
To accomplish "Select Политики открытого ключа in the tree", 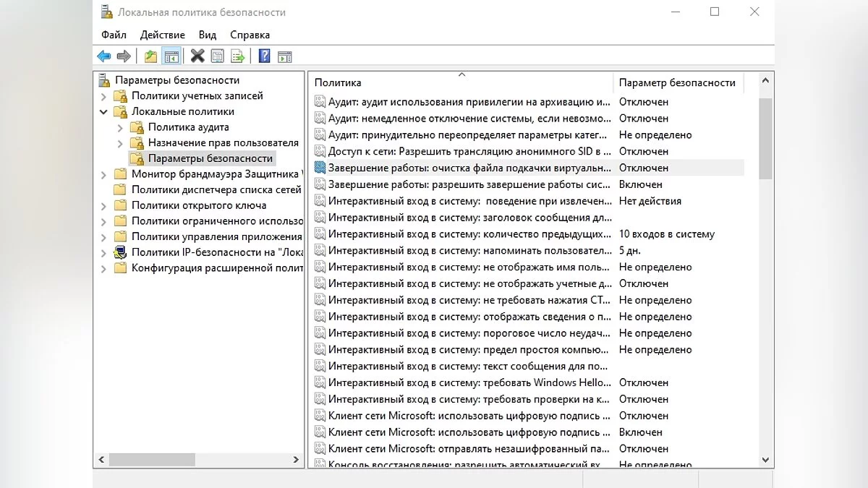I will coord(199,205).
